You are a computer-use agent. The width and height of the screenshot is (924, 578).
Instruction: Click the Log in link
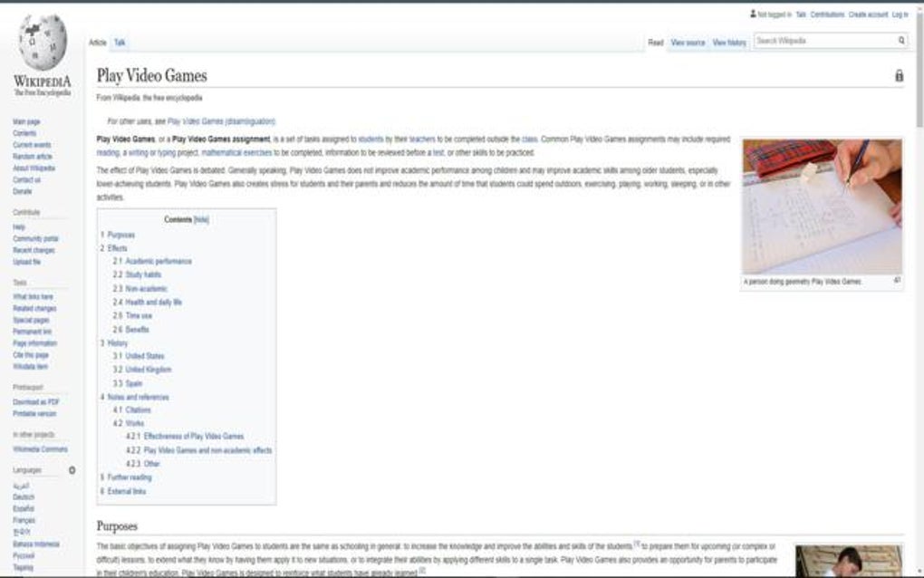coord(900,14)
